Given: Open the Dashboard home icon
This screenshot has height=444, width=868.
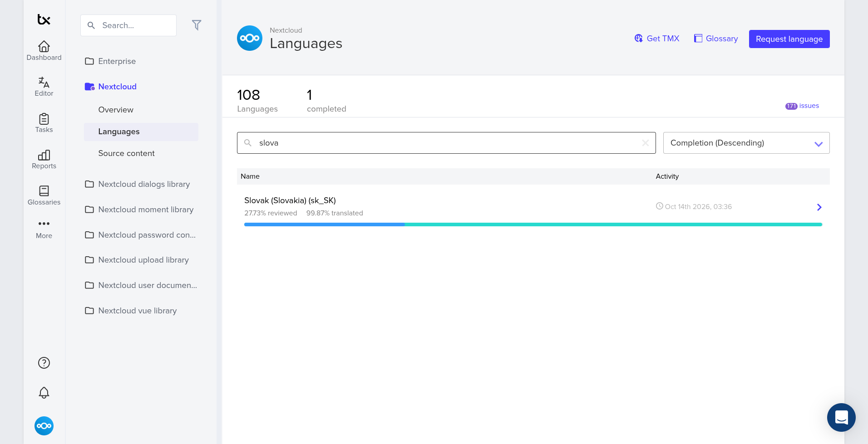Looking at the screenshot, I should 44,46.
